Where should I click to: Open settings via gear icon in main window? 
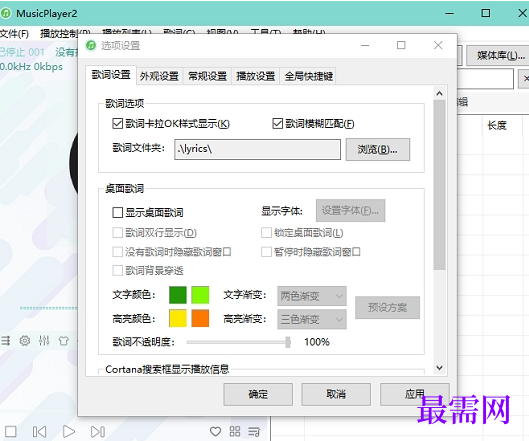tap(25, 341)
